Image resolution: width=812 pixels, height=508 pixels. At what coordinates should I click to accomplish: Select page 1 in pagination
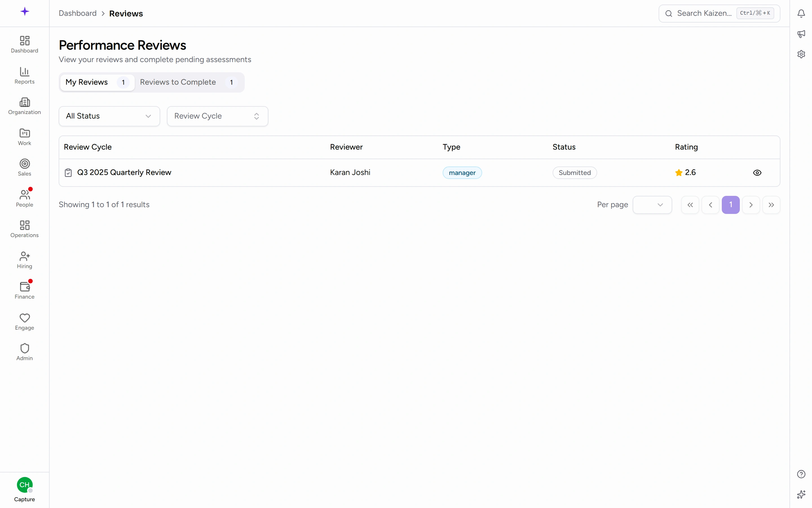[731, 205]
